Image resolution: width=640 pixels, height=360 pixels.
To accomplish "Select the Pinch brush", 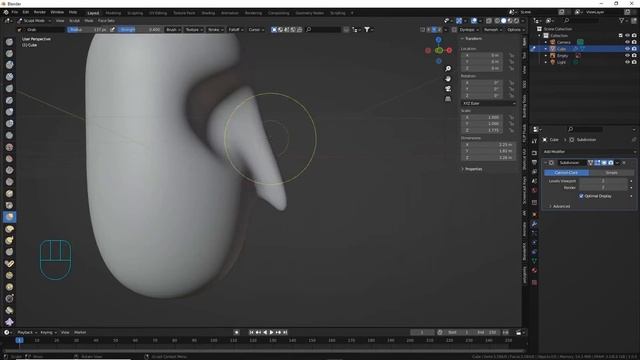I will tap(9, 205).
